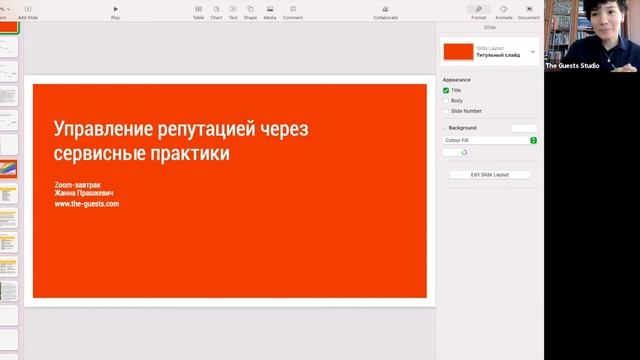Click the 'Титульный слайд' layout name
Viewport: 640px width, 360px height.
click(x=498, y=55)
